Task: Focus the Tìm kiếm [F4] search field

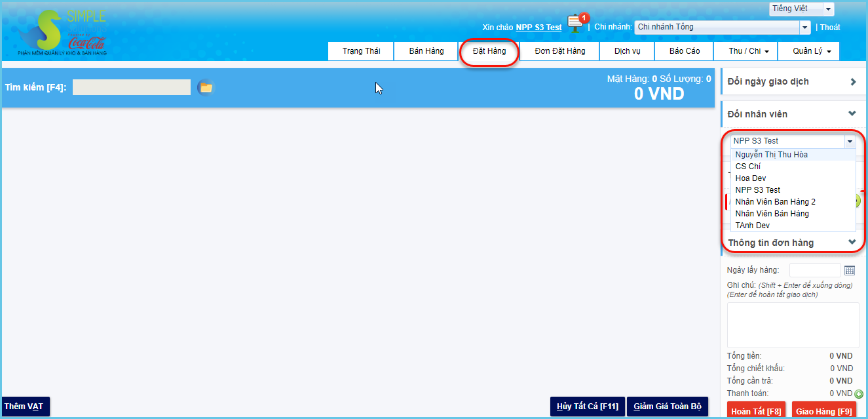Action: [132, 87]
